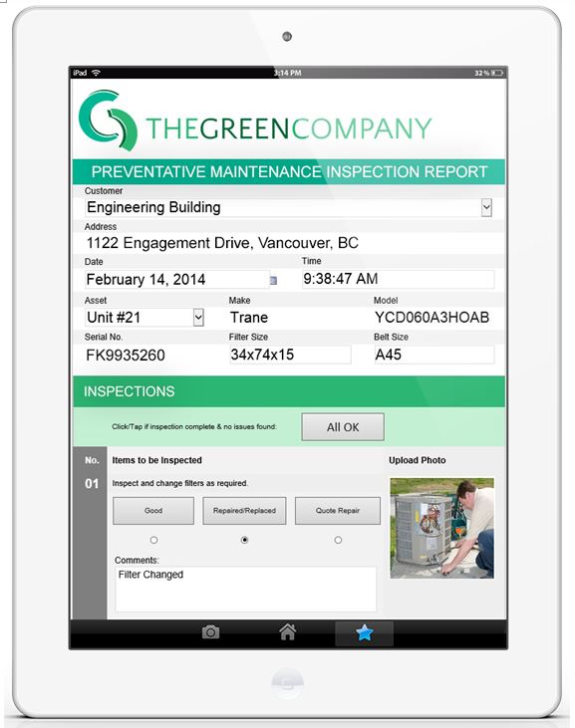
Task: Click the Belt Size field A45
Action: [x=434, y=355]
